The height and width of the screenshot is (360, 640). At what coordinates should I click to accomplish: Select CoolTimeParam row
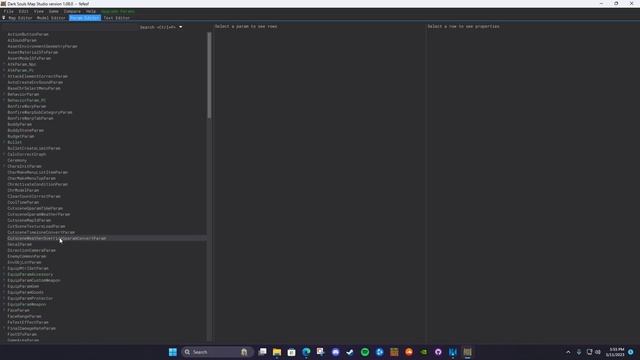[23, 202]
